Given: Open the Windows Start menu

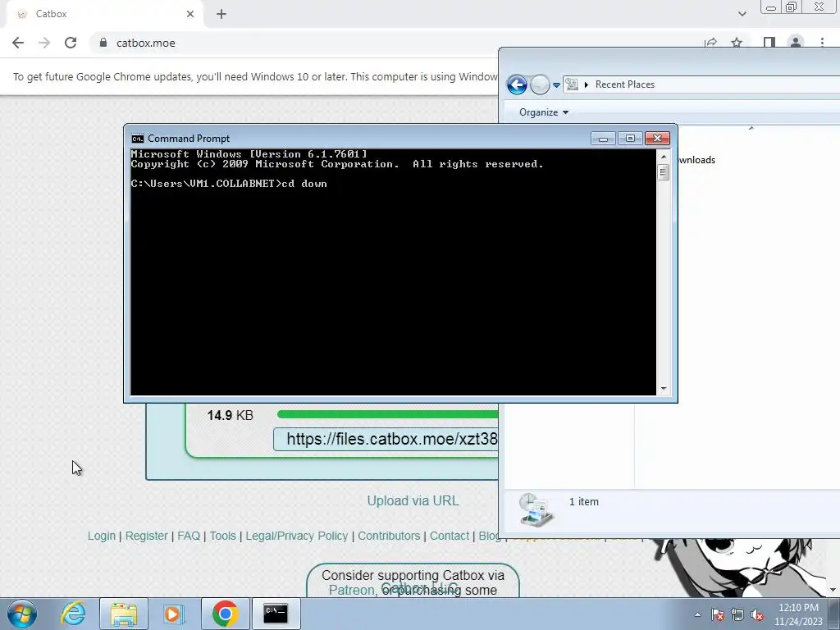Looking at the screenshot, I should click(22, 614).
